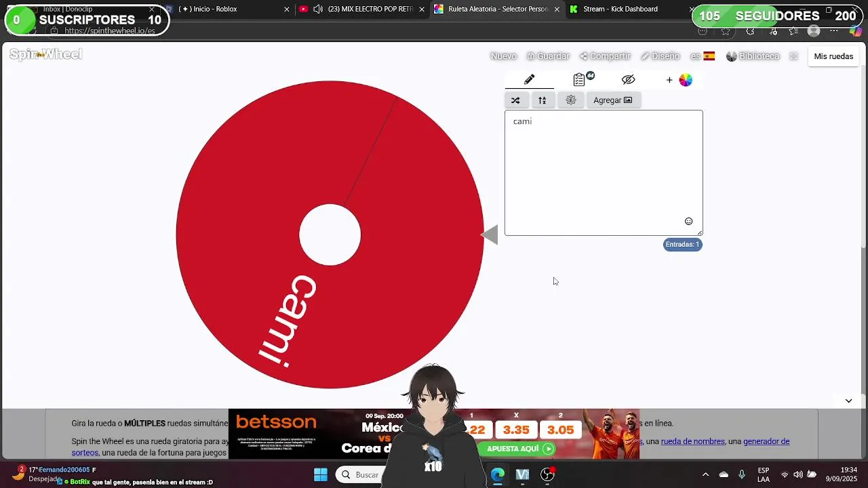Image resolution: width=868 pixels, height=488 pixels.
Task: Click Nuevo in top menu
Action: point(503,56)
